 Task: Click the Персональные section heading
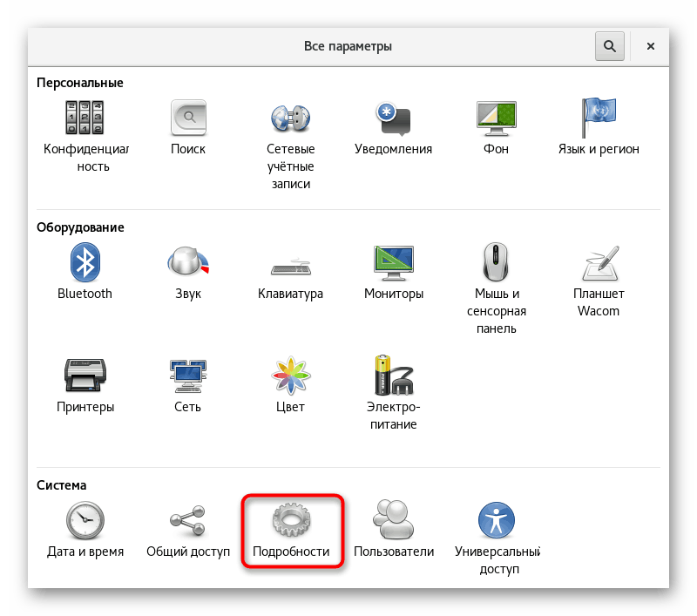point(80,83)
